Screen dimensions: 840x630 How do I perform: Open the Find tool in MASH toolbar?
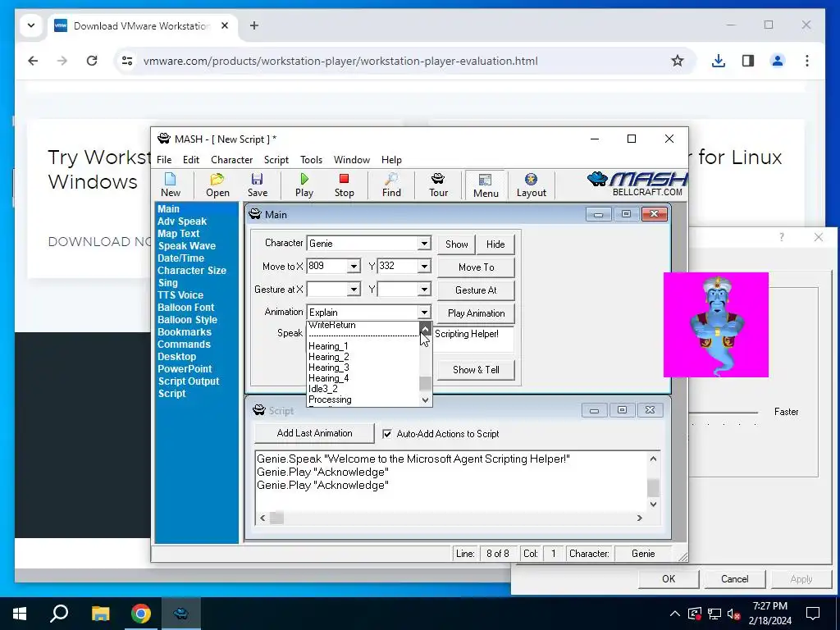pos(391,185)
